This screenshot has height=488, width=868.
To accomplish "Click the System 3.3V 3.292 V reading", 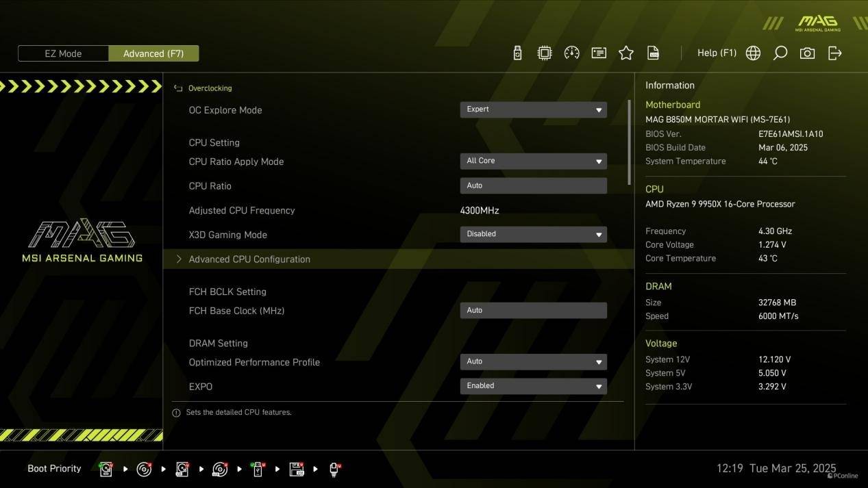I will (772, 387).
